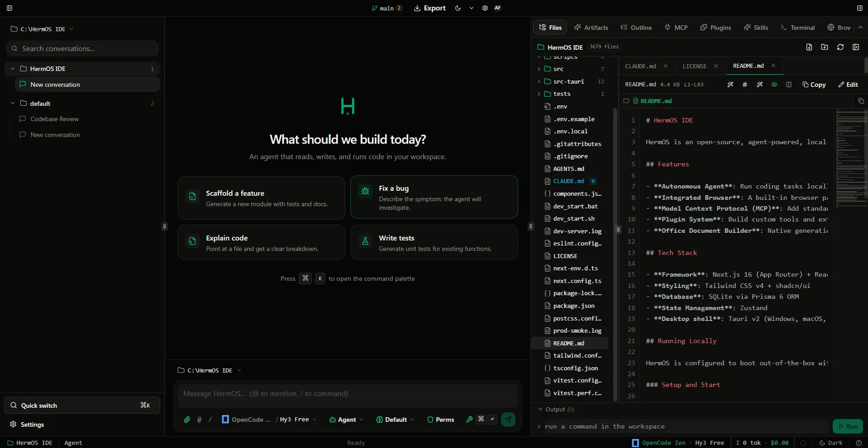Screen dimensions: 868x448
Task: Insert a slash command
Action: [210, 420]
